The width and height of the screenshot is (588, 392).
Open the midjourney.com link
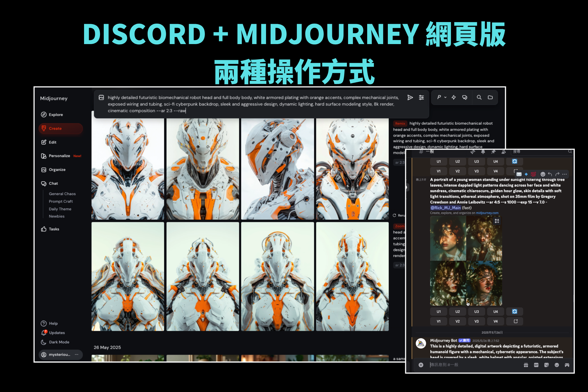[487, 213]
